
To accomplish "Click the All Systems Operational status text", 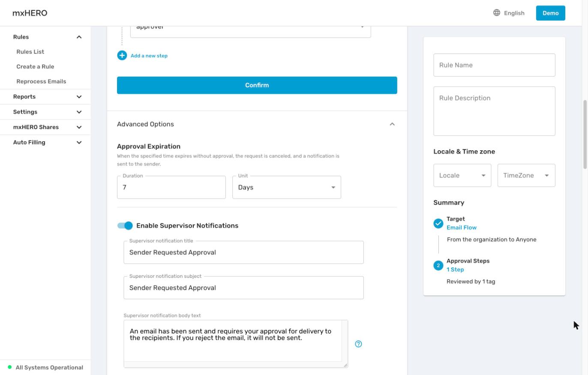I will [49, 367].
